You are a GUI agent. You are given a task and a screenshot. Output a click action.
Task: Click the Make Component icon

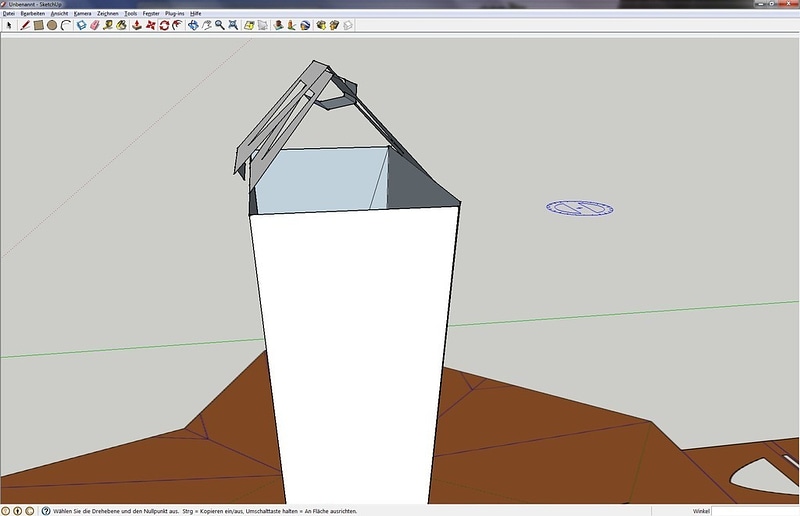pos(82,25)
